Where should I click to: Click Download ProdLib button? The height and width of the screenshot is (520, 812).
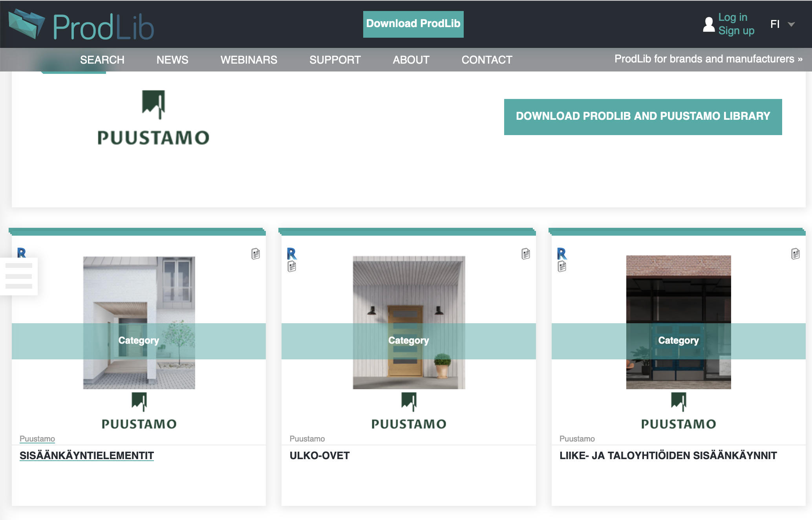click(413, 24)
